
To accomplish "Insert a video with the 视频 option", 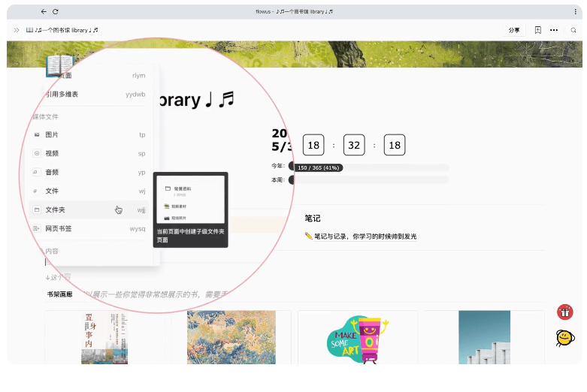I will tap(89, 153).
